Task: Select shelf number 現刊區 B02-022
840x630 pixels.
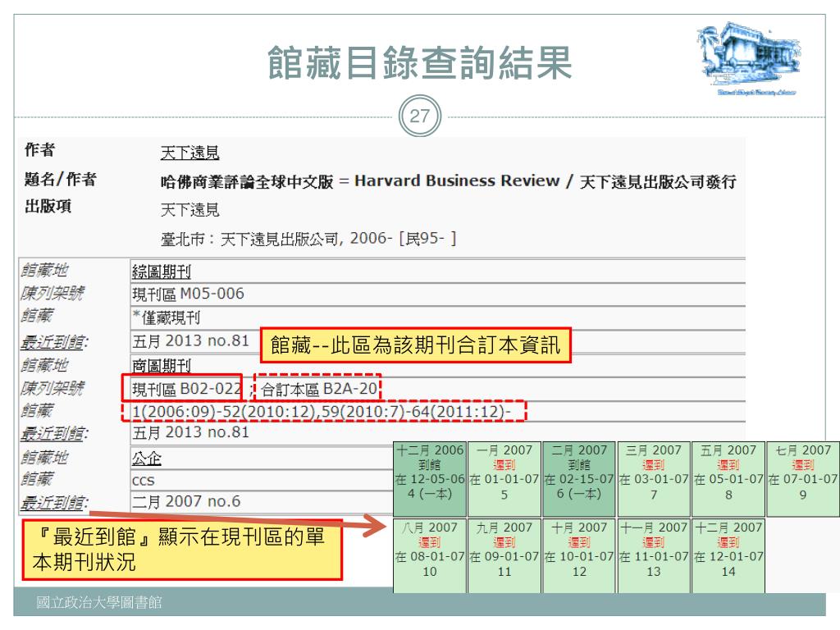Action: coord(186,389)
